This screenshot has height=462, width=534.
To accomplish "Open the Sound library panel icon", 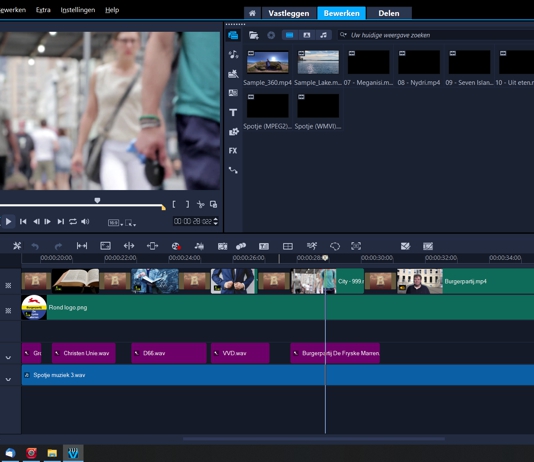I will pos(233,54).
